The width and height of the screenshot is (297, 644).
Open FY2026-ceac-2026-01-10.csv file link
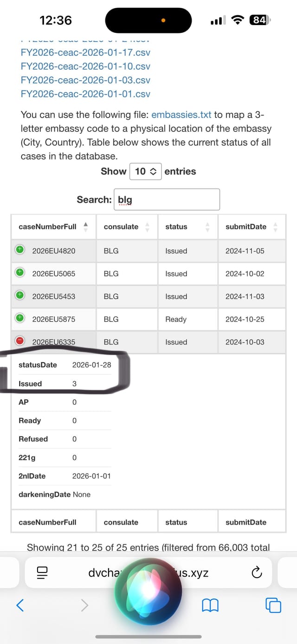(x=85, y=66)
